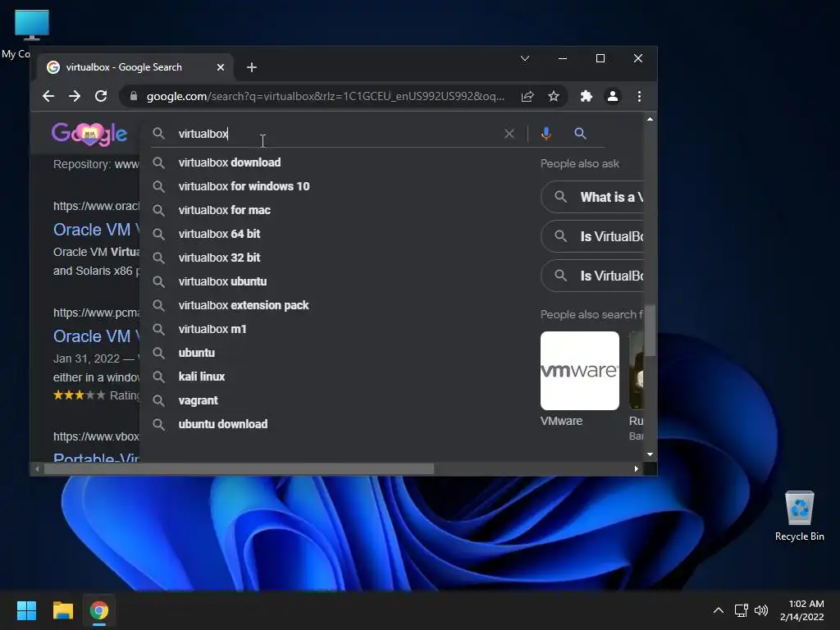Select the Recycle Bin desktop icon
Image resolution: width=840 pixels, height=630 pixels.
pyautogui.click(x=799, y=515)
